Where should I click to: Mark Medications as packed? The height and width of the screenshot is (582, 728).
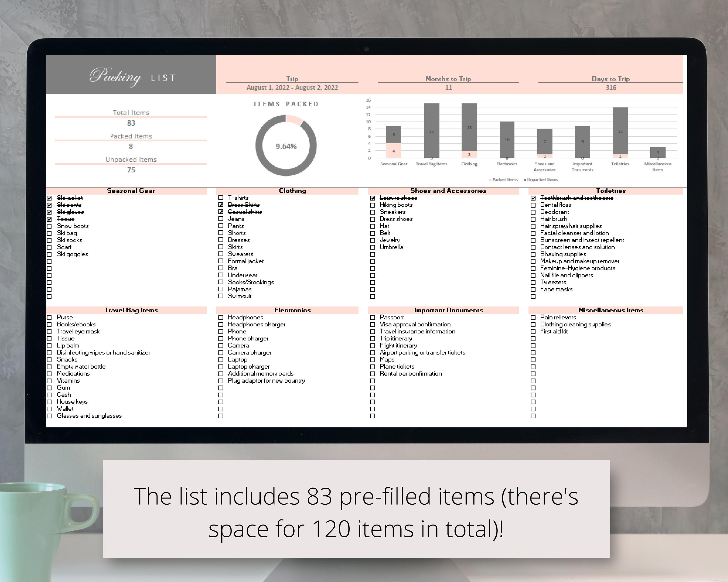point(50,373)
